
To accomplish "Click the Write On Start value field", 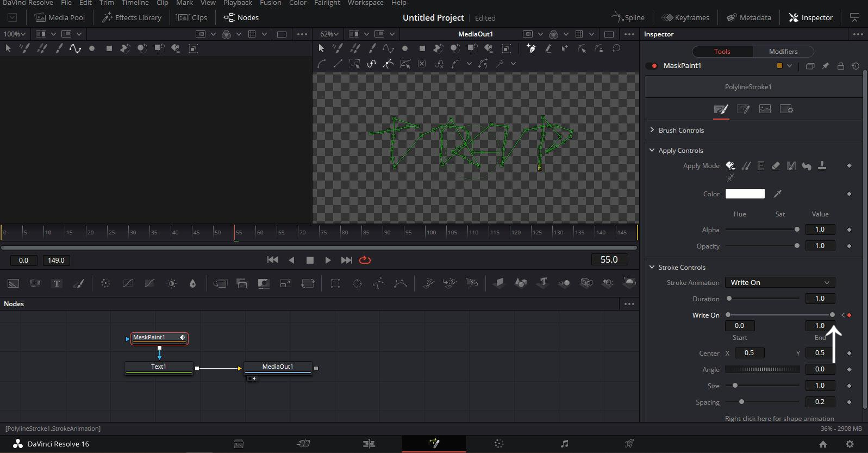I will 739,325.
